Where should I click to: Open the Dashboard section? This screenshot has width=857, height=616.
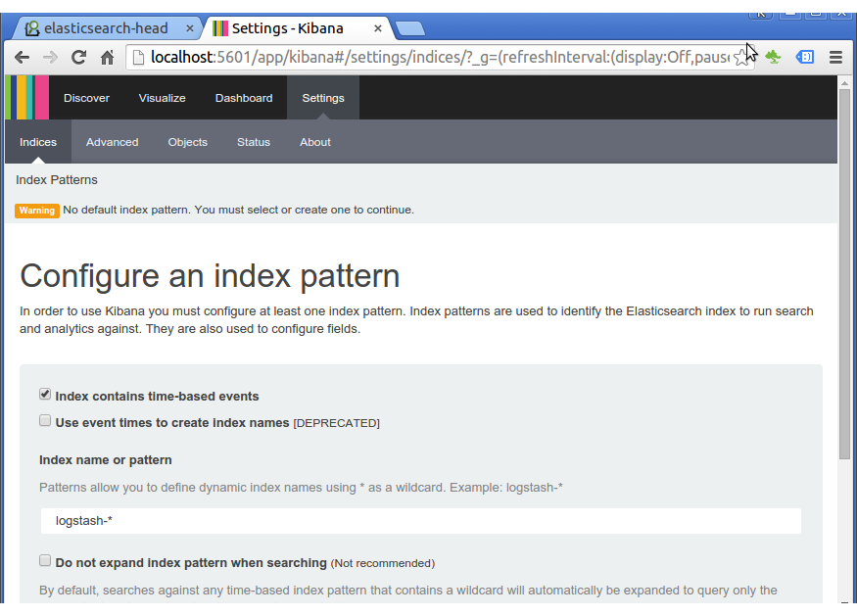244,98
